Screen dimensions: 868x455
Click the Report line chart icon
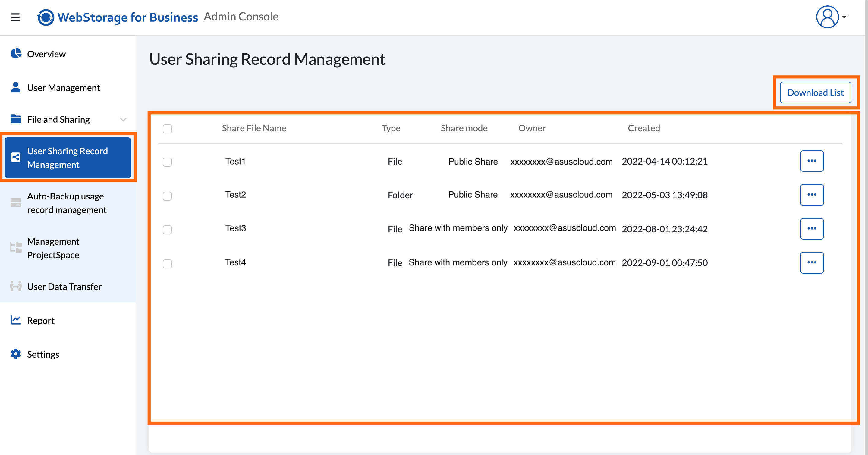coord(16,320)
